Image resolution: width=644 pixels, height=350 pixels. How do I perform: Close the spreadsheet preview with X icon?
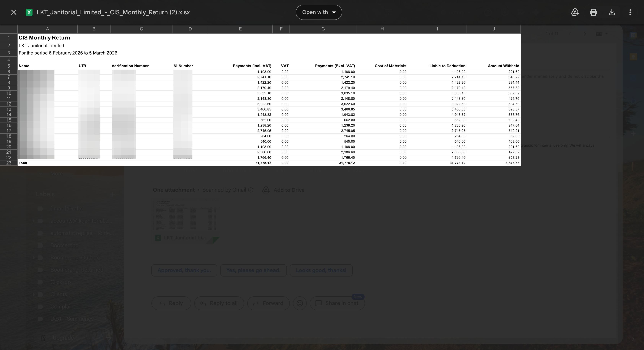coord(14,12)
